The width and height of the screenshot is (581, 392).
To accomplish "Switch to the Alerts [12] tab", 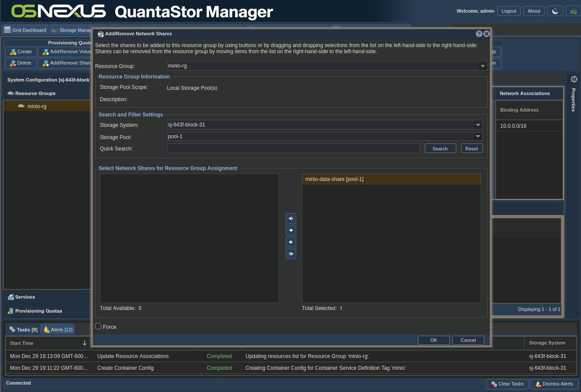I will point(58,329).
